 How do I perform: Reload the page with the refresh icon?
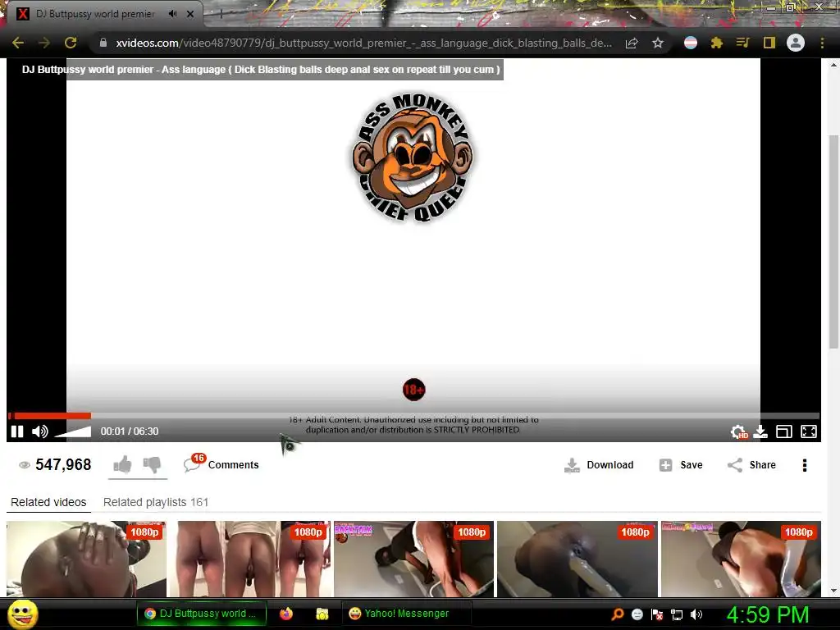71,43
